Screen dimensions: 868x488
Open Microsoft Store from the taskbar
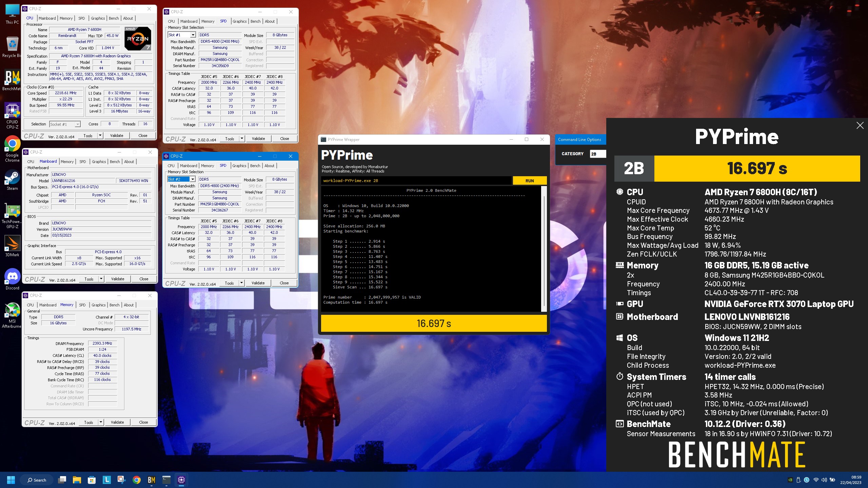click(92, 480)
